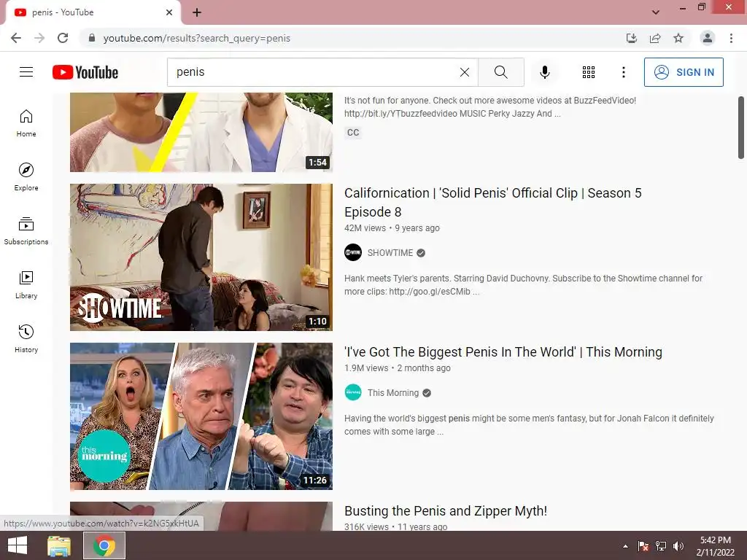Open Library in the sidebar
Image resolution: width=747 pixels, height=560 pixels.
(26, 285)
